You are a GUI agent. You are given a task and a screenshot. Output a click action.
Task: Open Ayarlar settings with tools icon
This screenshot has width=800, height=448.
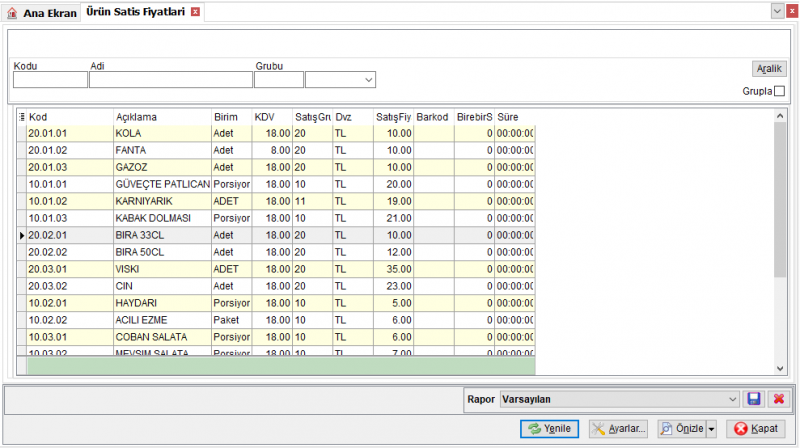[x=618, y=429]
